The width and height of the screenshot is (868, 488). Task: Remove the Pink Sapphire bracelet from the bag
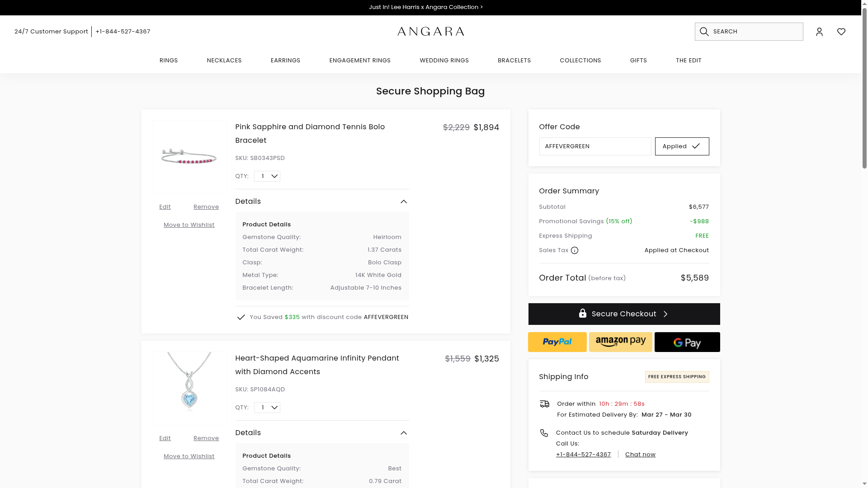[206, 207]
